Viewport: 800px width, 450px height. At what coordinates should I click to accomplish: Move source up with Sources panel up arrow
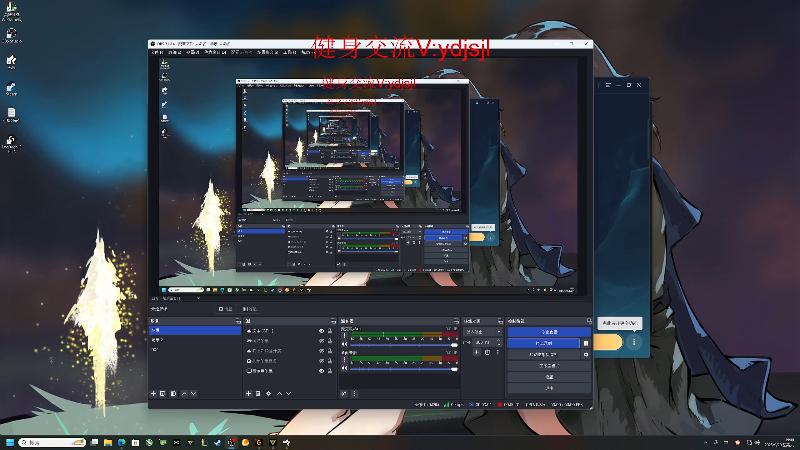[x=280, y=393]
